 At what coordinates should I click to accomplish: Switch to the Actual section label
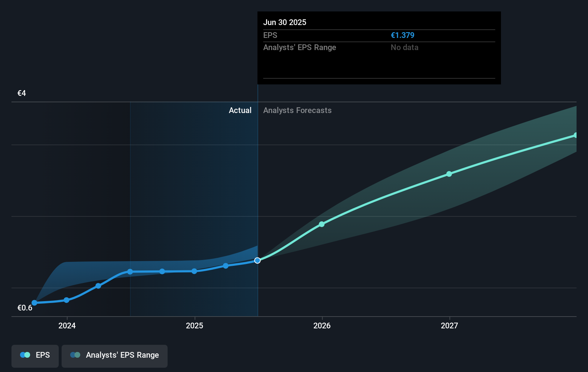click(x=240, y=110)
